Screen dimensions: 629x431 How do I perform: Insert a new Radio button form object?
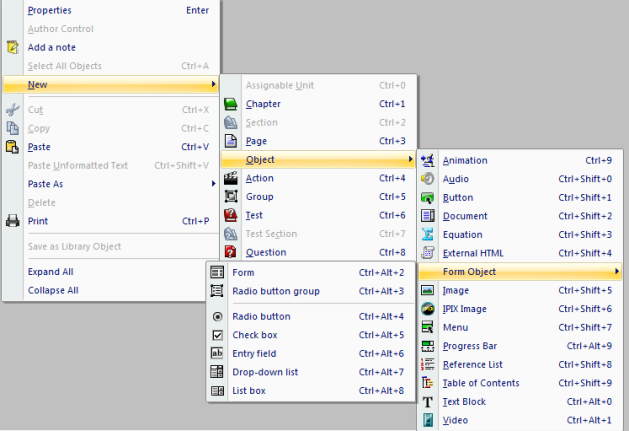coord(262,317)
